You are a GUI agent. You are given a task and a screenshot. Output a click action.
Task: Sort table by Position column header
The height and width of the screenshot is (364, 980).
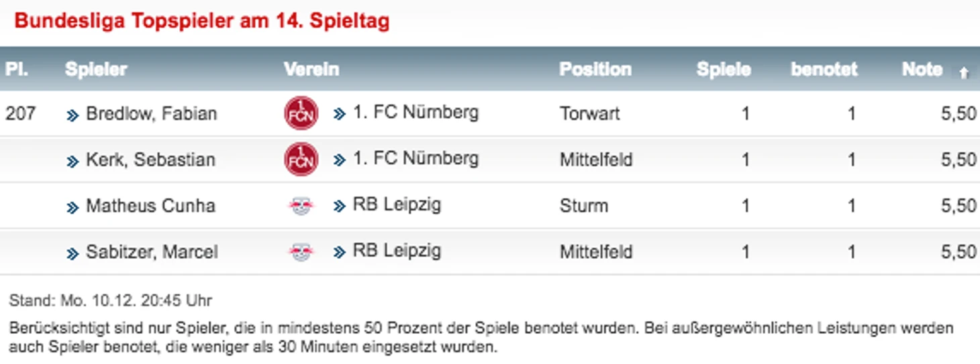[x=595, y=69]
